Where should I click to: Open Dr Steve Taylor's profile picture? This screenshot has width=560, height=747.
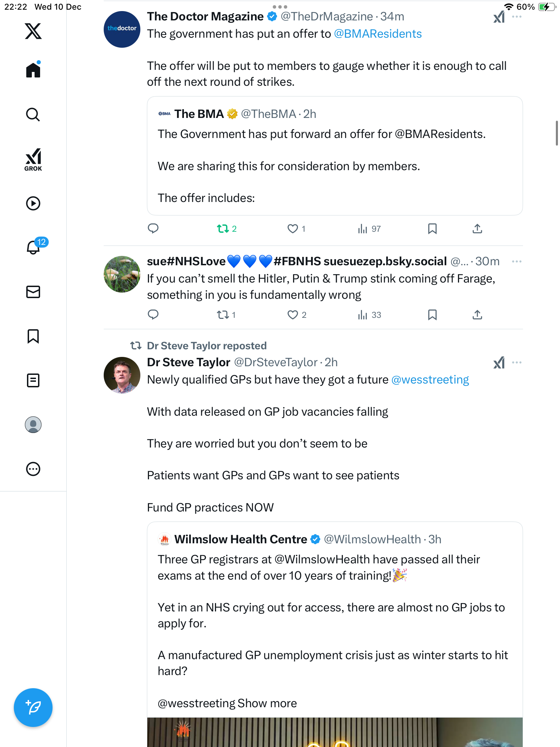click(122, 375)
